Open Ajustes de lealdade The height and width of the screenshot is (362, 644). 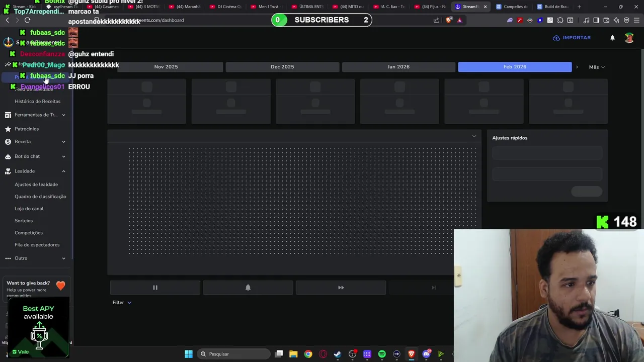(36, 185)
